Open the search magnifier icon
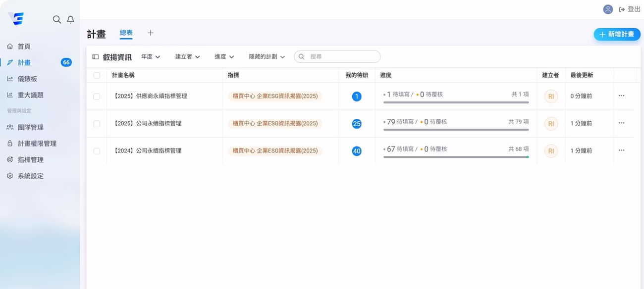 [x=57, y=19]
